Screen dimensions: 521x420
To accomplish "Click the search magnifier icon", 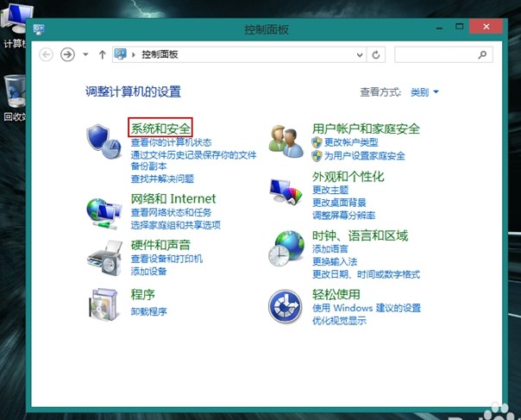I will (482, 54).
